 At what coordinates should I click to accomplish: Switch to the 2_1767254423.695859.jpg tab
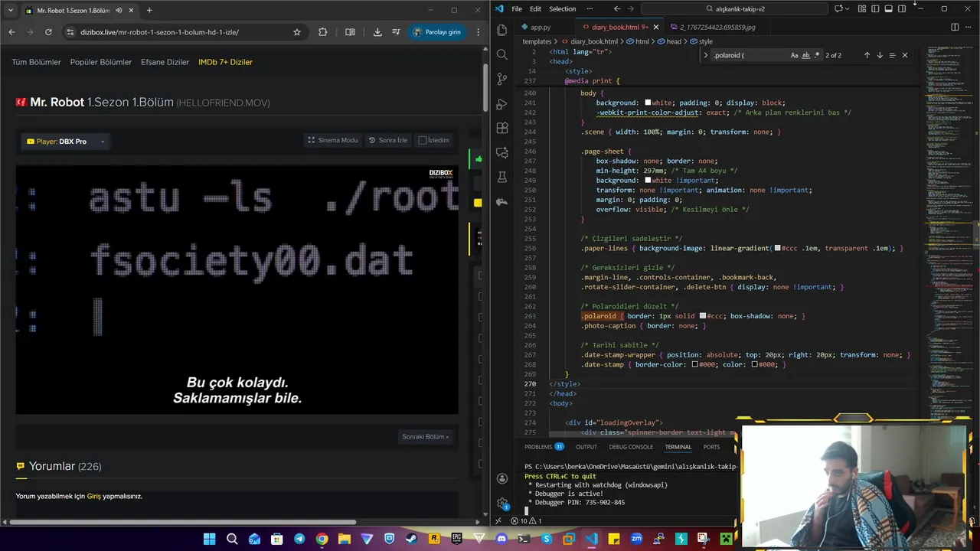(x=717, y=27)
